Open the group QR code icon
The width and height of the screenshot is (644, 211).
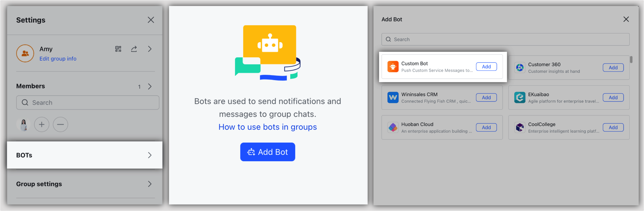tap(118, 49)
